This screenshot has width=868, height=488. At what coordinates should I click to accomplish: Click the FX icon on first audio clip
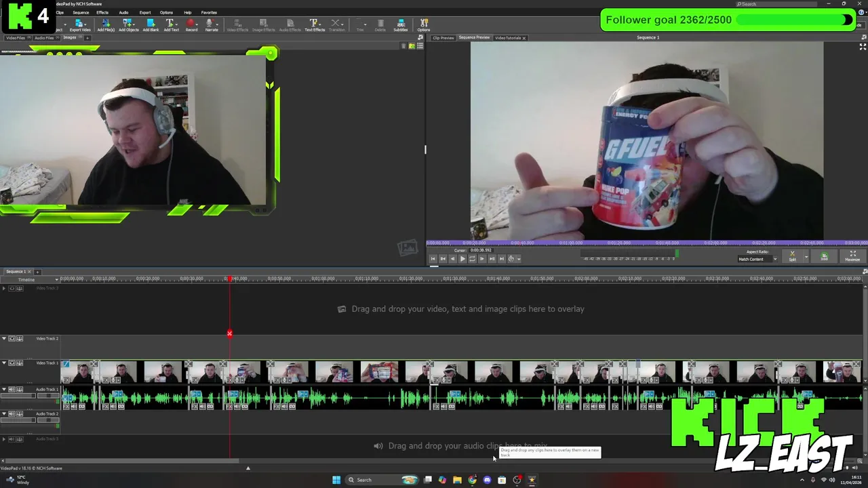tap(66, 407)
